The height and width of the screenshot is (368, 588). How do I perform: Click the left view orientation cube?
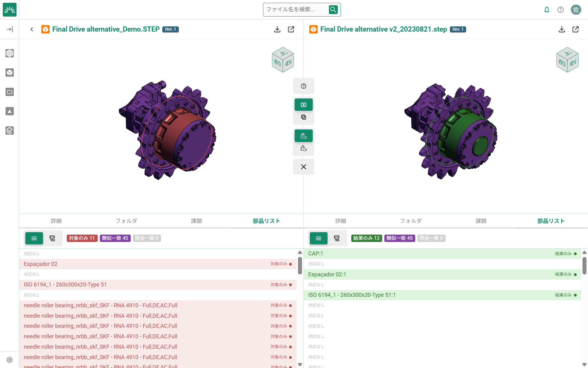283,60
